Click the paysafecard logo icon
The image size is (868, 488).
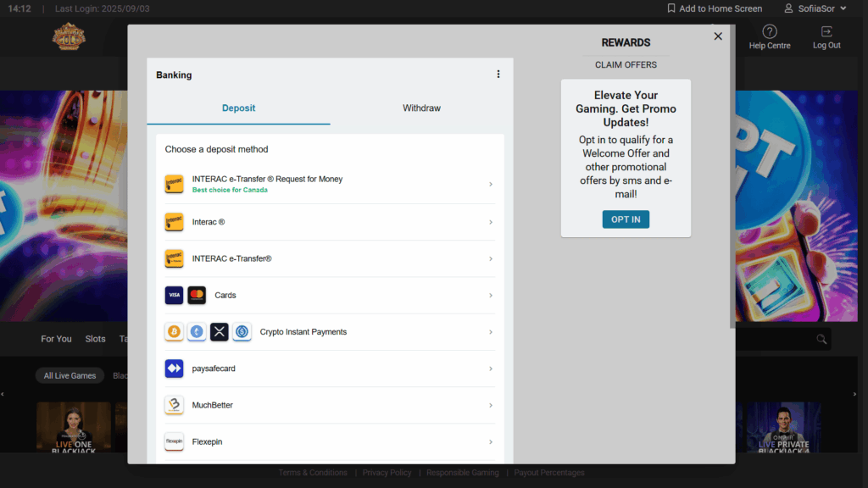click(x=174, y=369)
